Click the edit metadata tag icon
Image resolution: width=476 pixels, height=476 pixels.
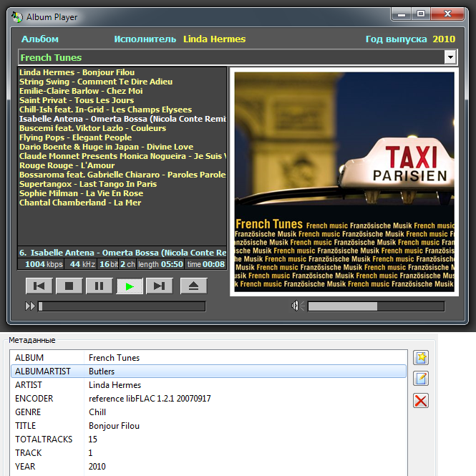tap(421, 379)
